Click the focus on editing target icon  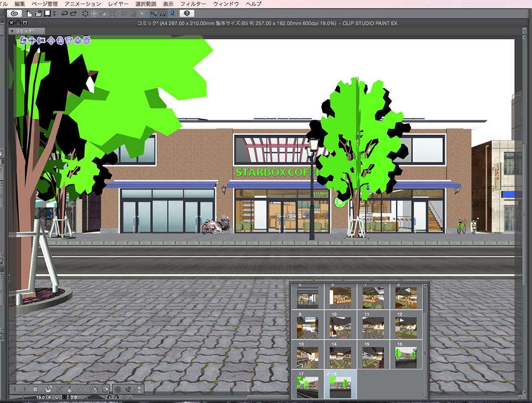click(60, 389)
